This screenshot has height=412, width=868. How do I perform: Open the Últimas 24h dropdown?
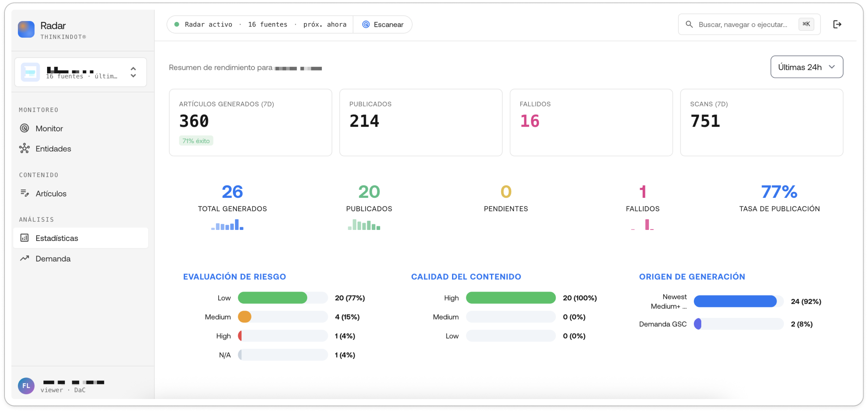[807, 67]
